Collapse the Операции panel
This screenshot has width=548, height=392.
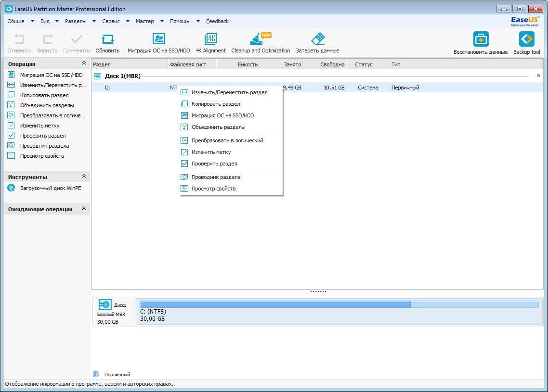[84, 63]
